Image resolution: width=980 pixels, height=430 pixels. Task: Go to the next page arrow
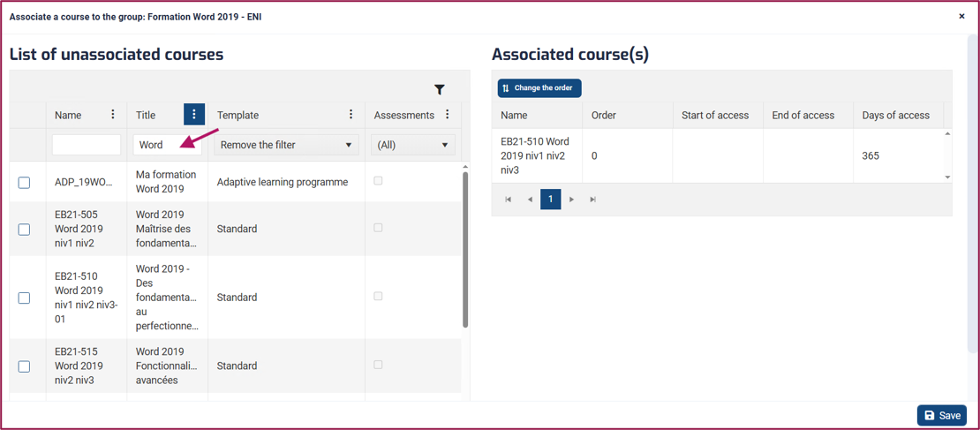[x=571, y=200]
